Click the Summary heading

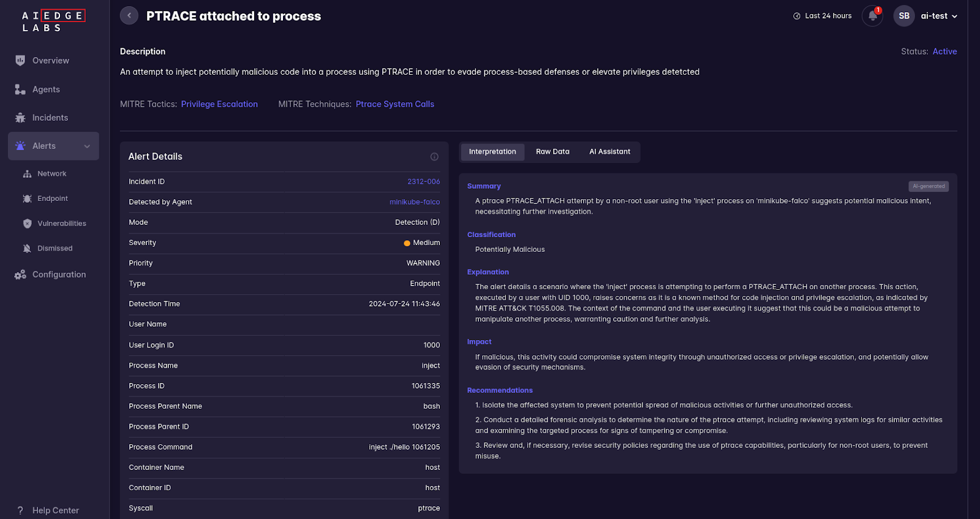pos(484,186)
